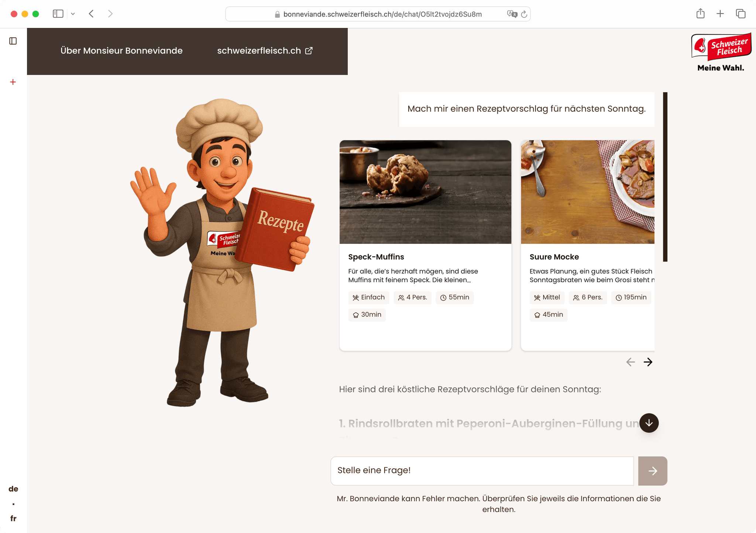Screen dimensions: 756x533
Task: Open the Über Monsieur Bonneviande section
Action: [121, 51]
